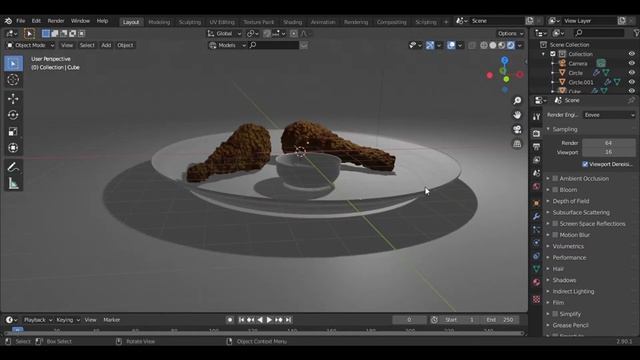Image resolution: width=640 pixels, height=360 pixels.
Task: Open the Material properties tab
Action: click(536, 282)
